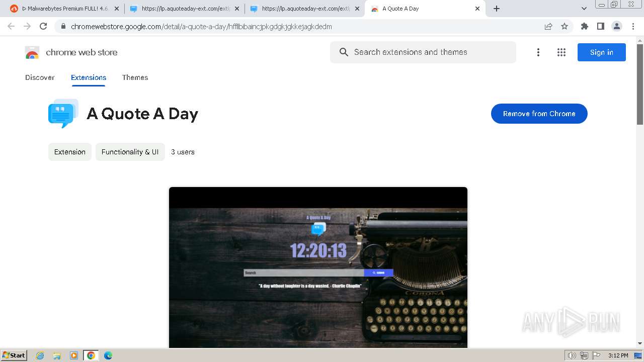Switch to the Malwarebytes Premium tab
The image size is (644, 362).
[x=64, y=9]
